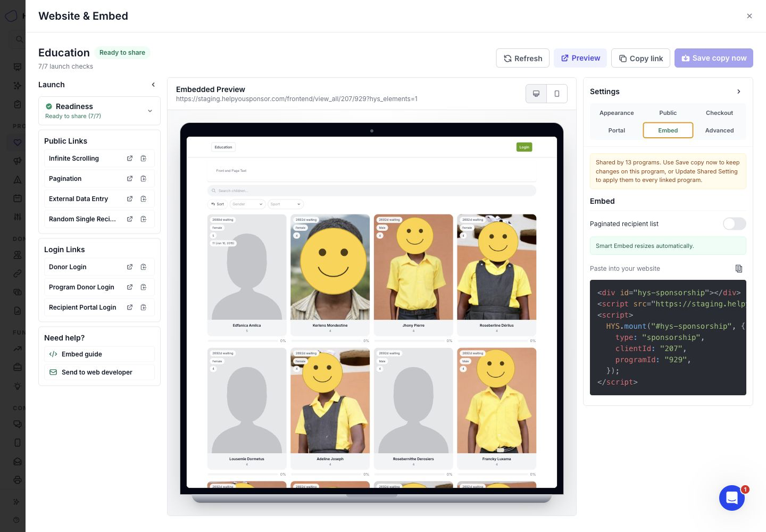Viewport: 766px width, 532px height.
Task: Open Donor Login link externally
Action: [130, 267]
